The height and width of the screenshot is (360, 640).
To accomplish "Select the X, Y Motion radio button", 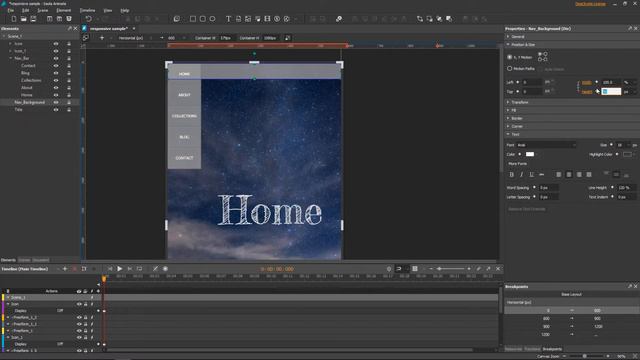I will (x=510, y=57).
